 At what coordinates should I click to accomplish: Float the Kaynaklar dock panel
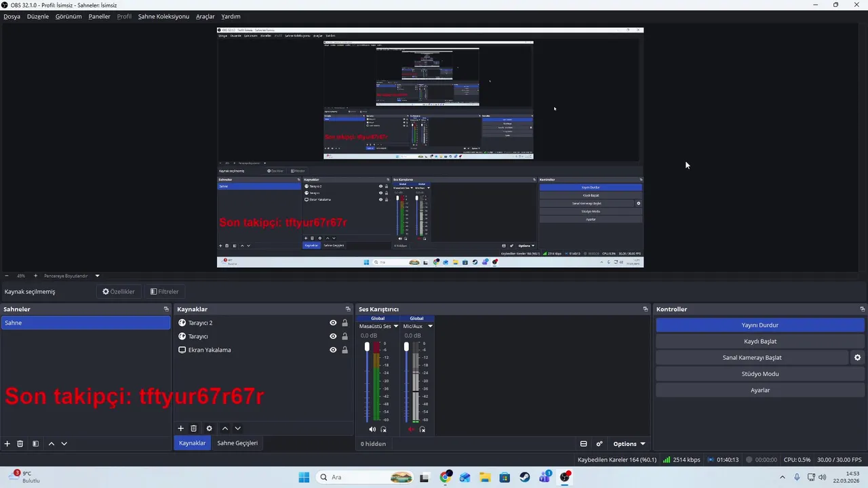pos(348,309)
